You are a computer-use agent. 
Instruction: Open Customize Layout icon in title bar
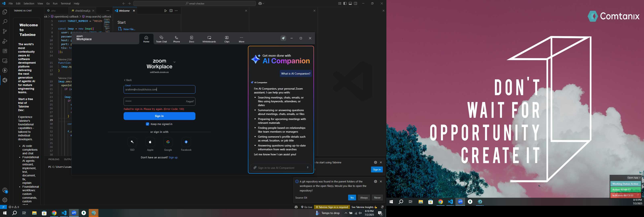pos(340,3)
